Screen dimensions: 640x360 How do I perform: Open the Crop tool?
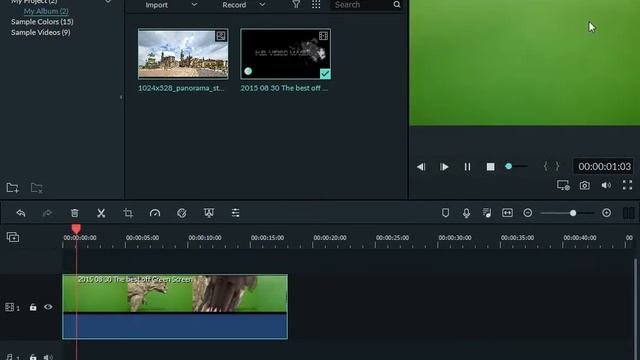[x=128, y=213]
